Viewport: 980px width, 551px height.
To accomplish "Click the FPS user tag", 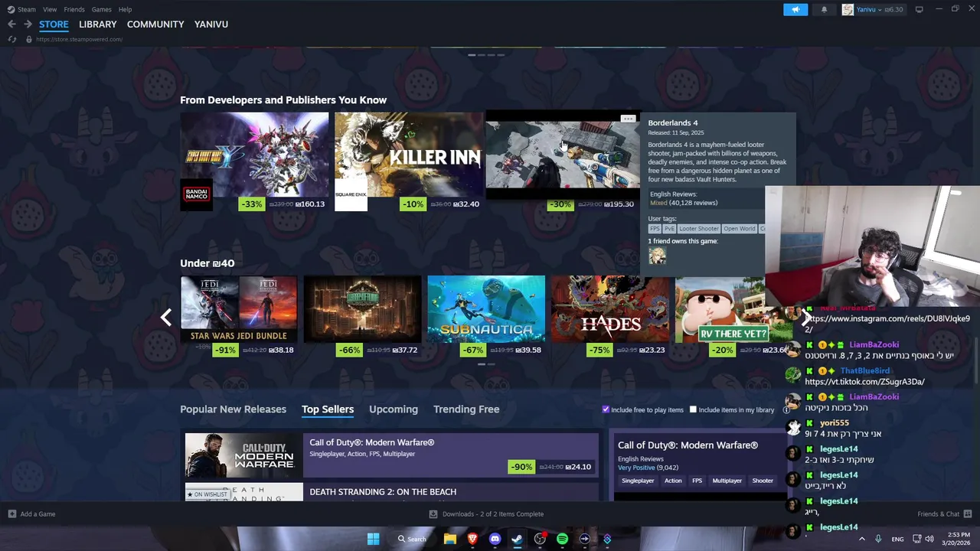I will [655, 229].
